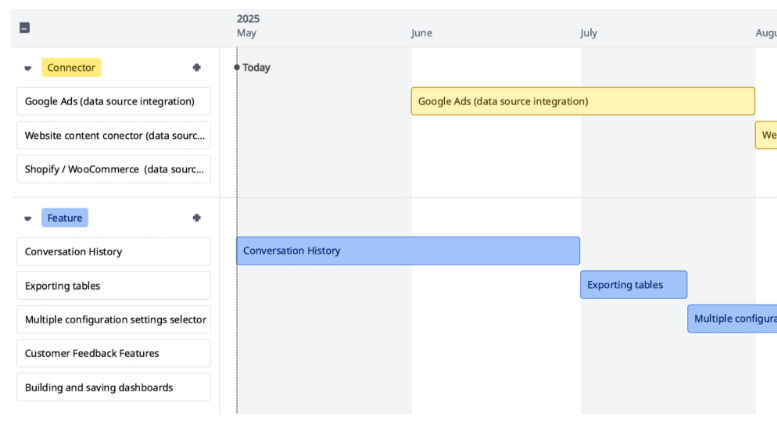This screenshot has height=429, width=777.
Task: Click the yellow Google Ads timeline bar
Action: [582, 101]
